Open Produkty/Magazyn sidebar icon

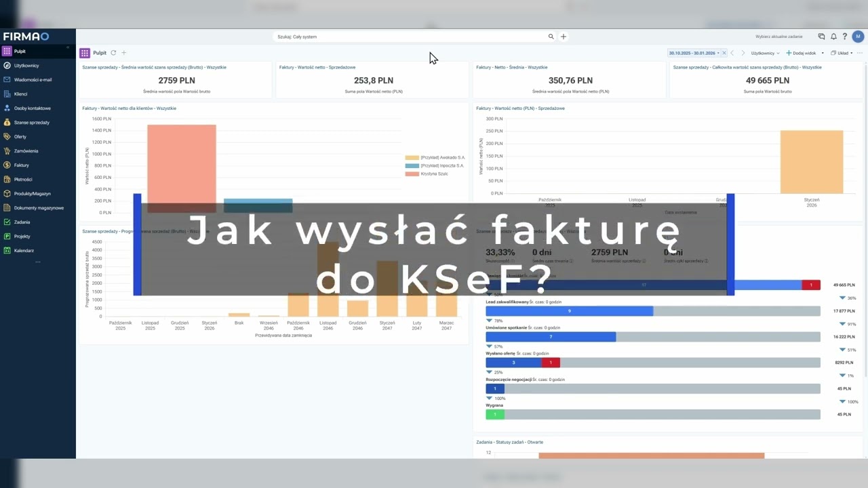7,194
